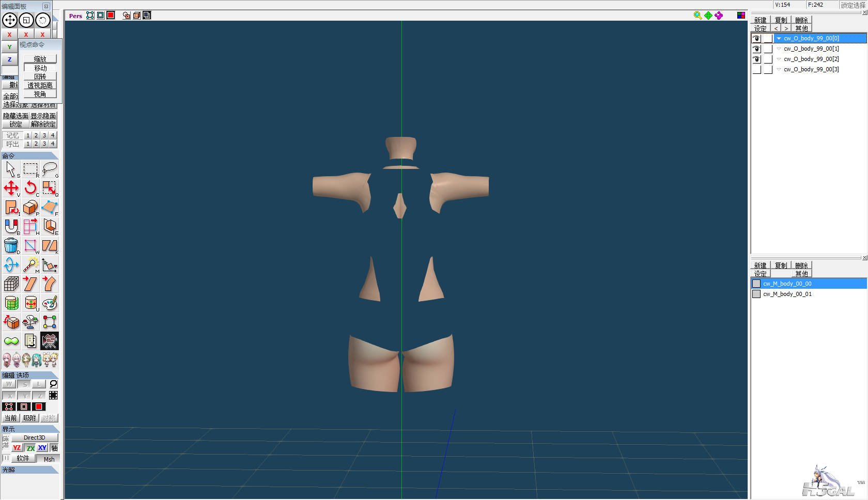The image size is (868, 500).
Task: Open the paint palette tool
Action: coord(50,303)
